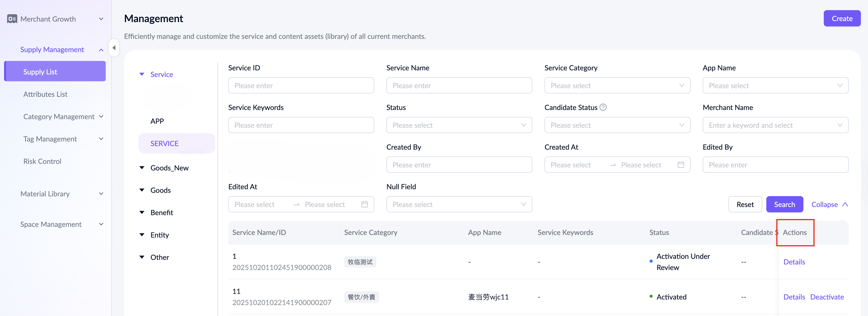Click the Candidate Status help icon
This screenshot has width=868, height=316.
click(603, 107)
